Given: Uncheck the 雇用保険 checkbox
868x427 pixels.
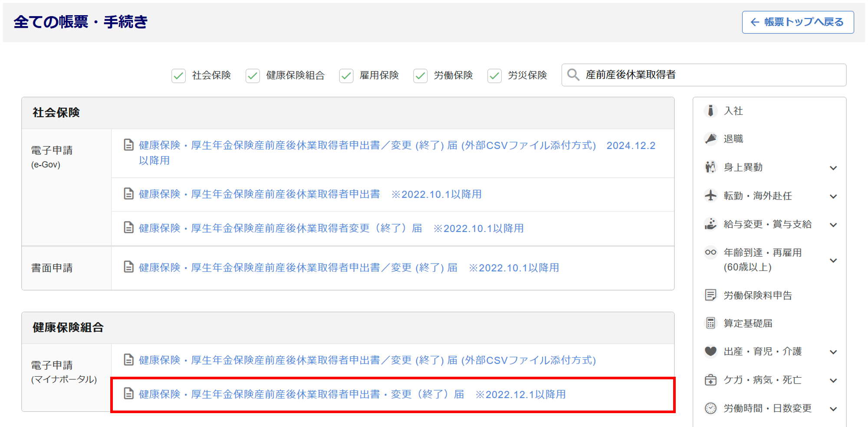Looking at the screenshot, I should (x=346, y=75).
